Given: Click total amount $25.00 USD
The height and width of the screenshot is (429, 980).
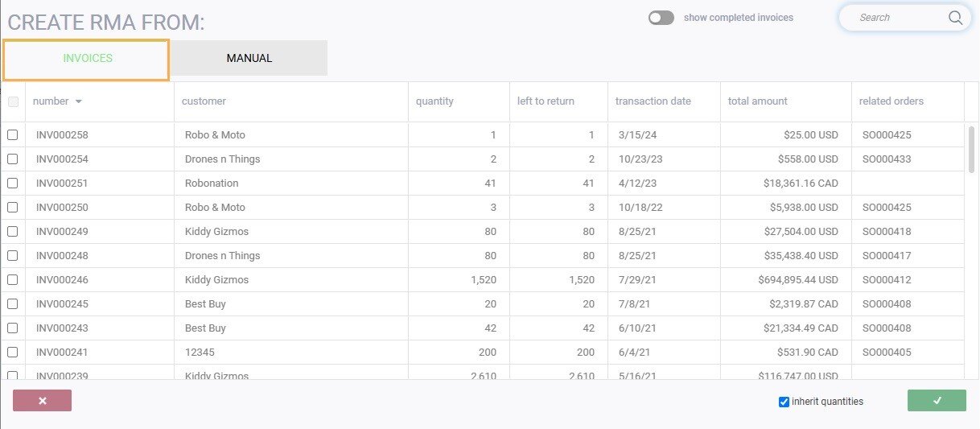Looking at the screenshot, I should (811, 135).
